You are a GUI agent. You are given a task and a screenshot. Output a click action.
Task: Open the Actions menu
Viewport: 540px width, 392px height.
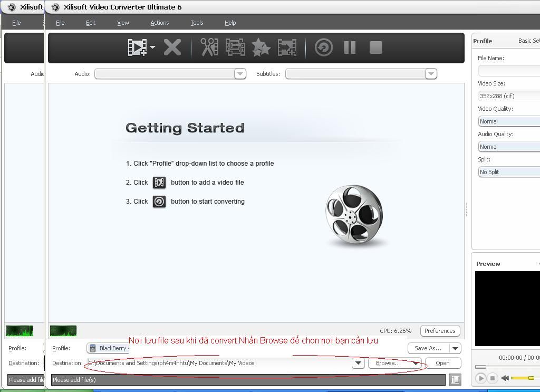point(159,23)
